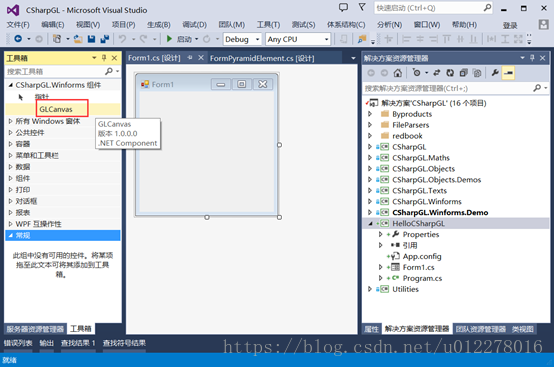Open the 视图(V) menu
Image resolution: width=554 pixels, height=367 pixels.
[88, 25]
